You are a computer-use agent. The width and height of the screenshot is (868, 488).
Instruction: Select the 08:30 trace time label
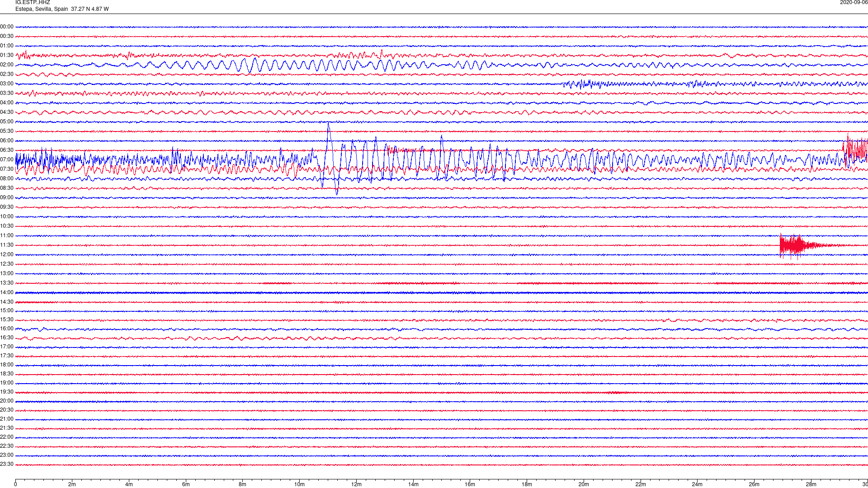pyautogui.click(x=7, y=188)
